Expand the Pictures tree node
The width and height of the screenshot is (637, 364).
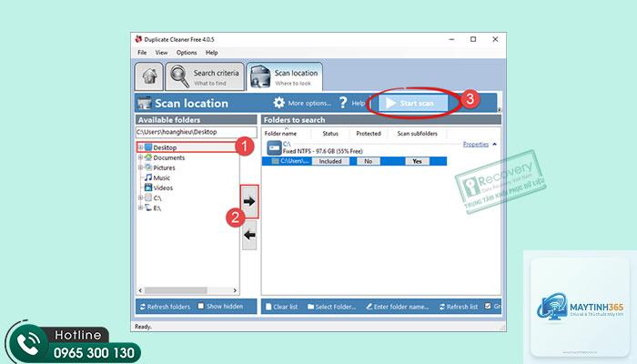pos(140,167)
